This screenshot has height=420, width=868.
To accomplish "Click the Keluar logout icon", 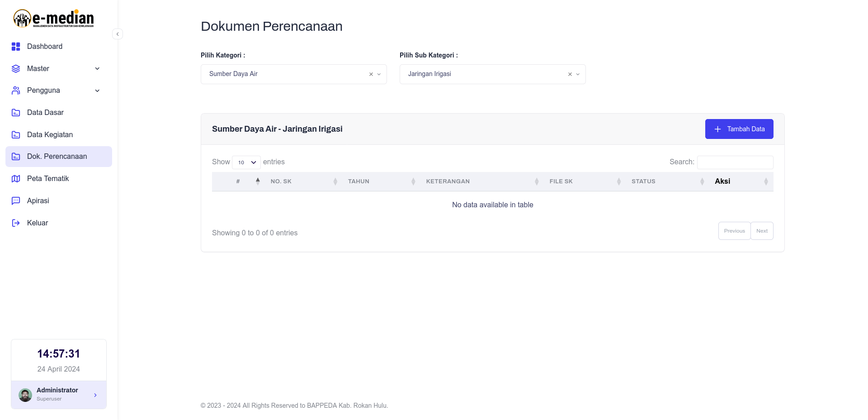I will pos(16,223).
